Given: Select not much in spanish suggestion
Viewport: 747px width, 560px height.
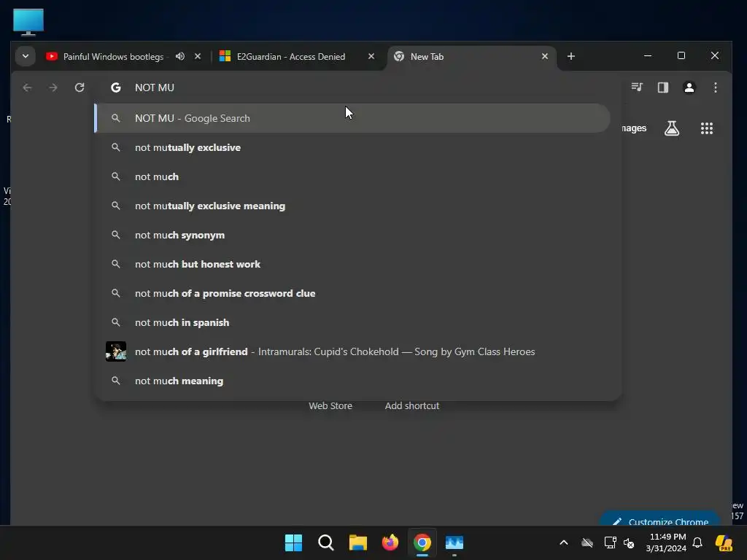Looking at the screenshot, I should (352, 322).
